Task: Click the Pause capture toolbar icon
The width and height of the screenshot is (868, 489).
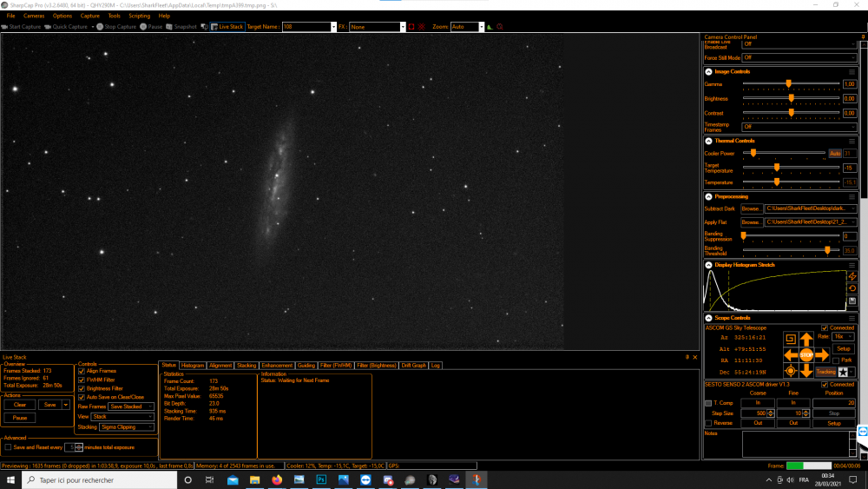Action: point(143,27)
